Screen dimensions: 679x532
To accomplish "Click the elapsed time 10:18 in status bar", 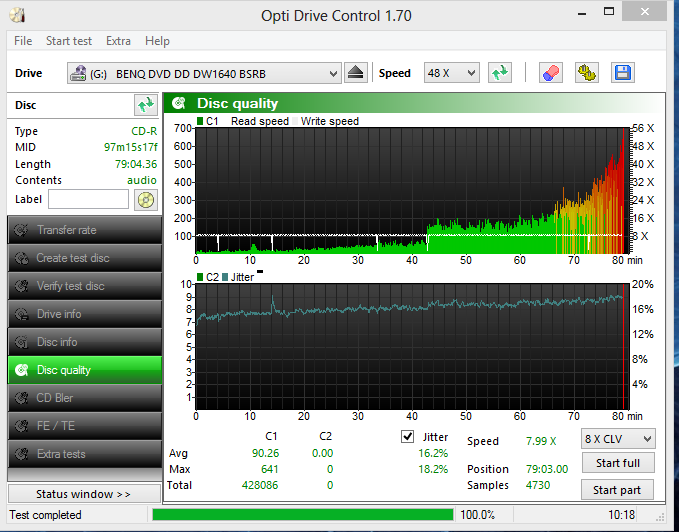I will (x=621, y=515).
